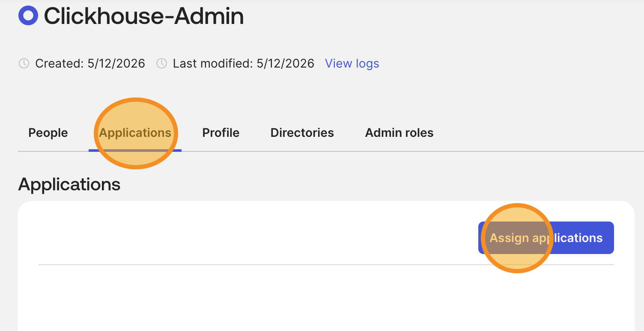Click the Clickhouse-Admin group title
The width and height of the screenshot is (644, 331).
[144, 16]
